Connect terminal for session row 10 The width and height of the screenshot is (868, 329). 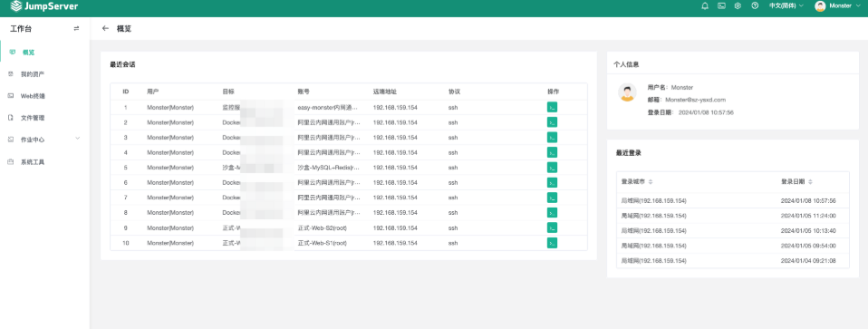click(x=552, y=243)
